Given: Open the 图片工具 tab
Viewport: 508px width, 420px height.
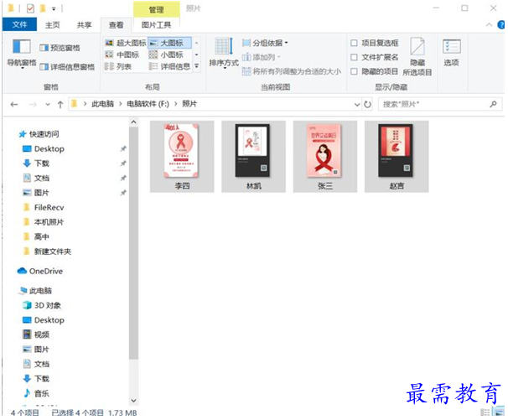Looking at the screenshot, I should 156,25.
